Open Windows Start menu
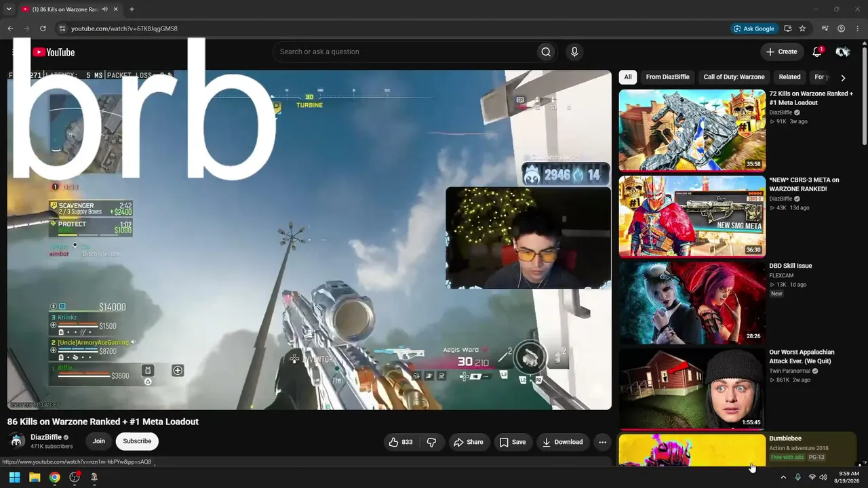Image resolution: width=868 pixels, height=488 pixels. coord(14,477)
